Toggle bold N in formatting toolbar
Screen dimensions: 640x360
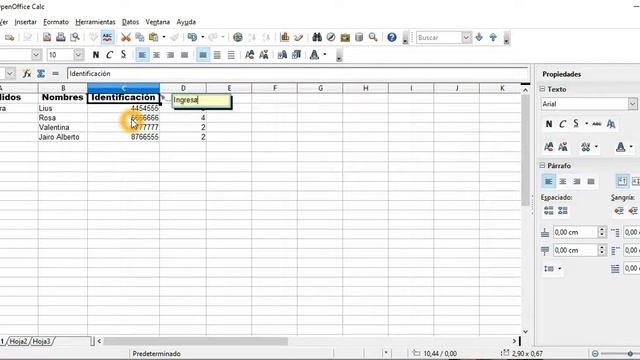coord(96,55)
